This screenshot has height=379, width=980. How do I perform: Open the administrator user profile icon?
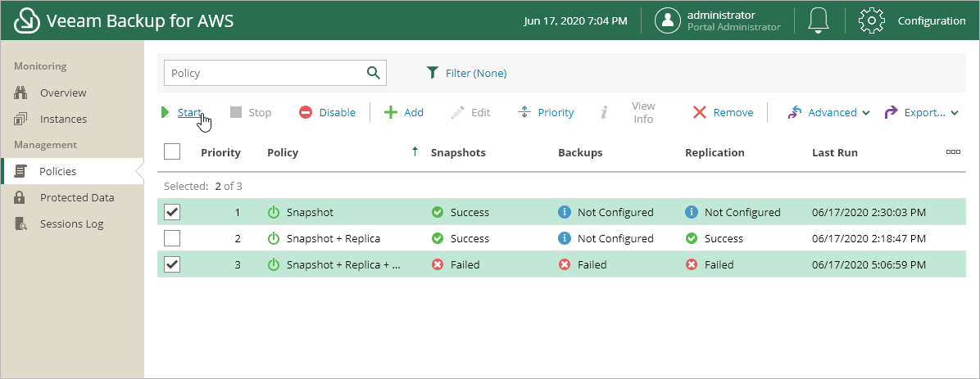pyautogui.click(x=668, y=20)
